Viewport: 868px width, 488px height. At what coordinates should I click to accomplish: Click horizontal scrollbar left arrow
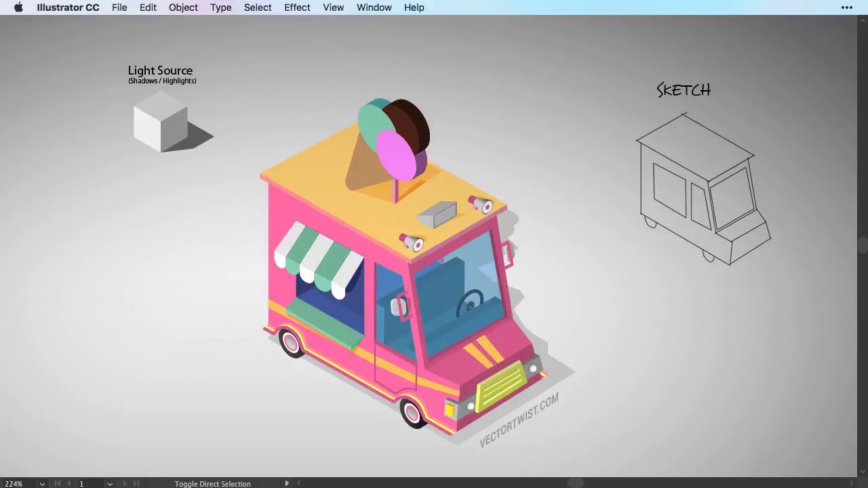(298, 483)
